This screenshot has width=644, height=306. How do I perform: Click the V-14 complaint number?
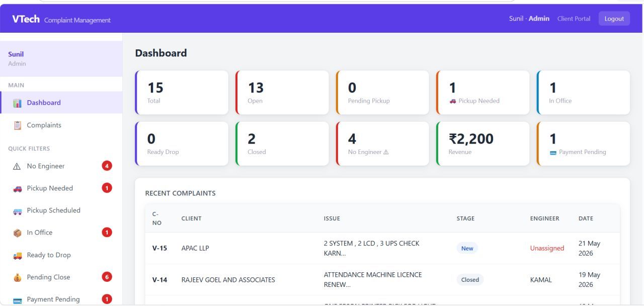(x=159, y=280)
